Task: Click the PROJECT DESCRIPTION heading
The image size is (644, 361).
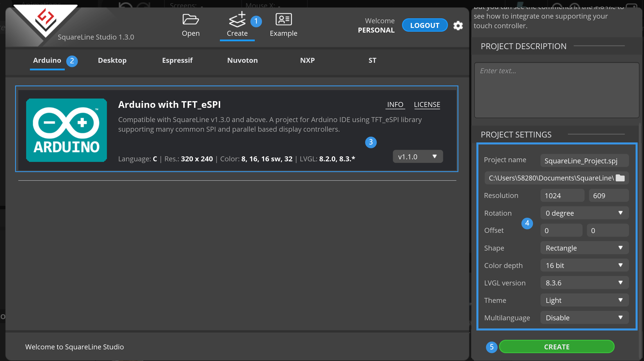Action: (523, 46)
